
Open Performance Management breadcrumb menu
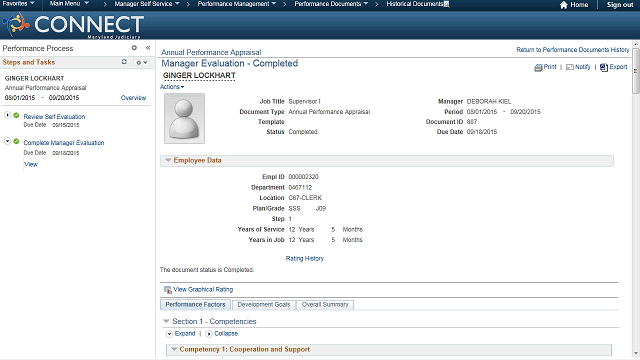(237, 4)
